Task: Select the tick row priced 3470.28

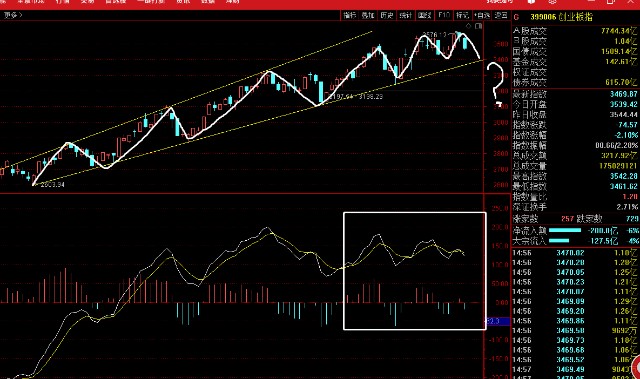Action: point(576,263)
